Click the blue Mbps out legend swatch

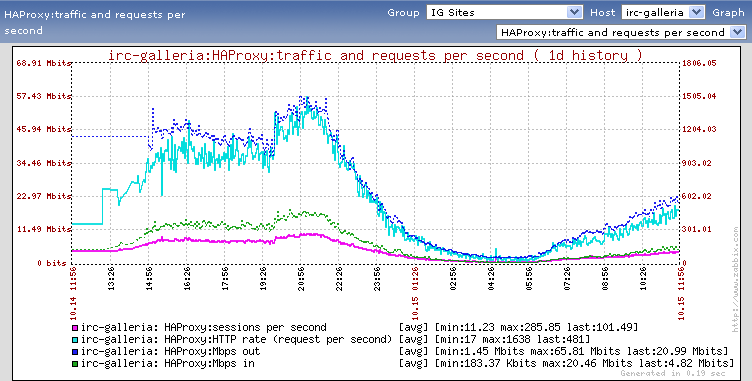click(x=75, y=352)
